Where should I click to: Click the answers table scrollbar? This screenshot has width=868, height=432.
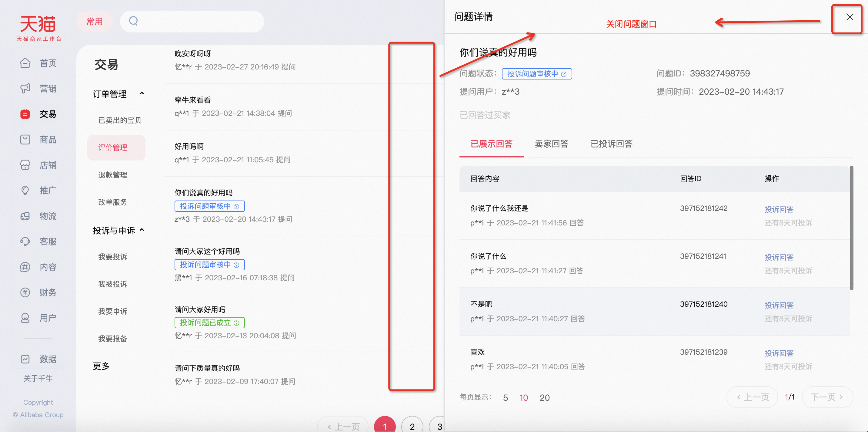pyautogui.click(x=852, y=228)
